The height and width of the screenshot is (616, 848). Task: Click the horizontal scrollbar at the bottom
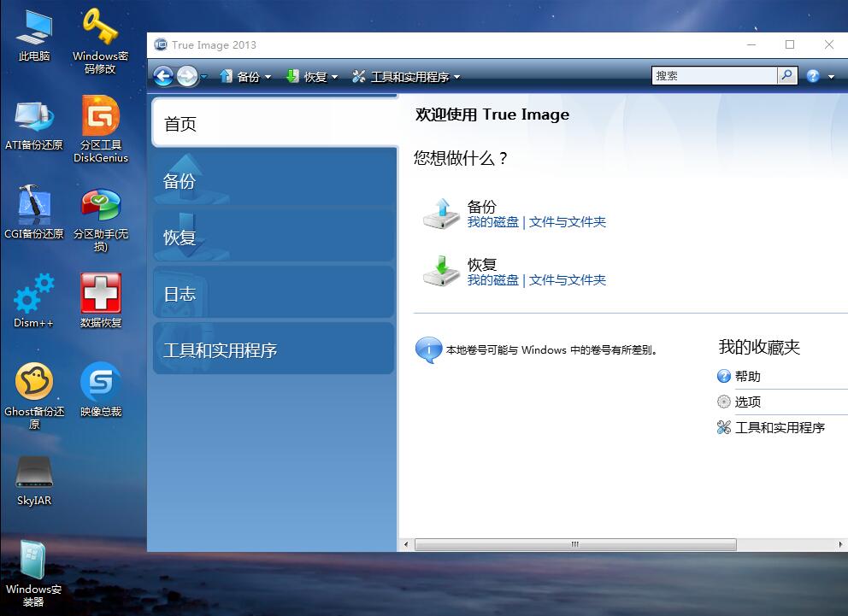574,544
